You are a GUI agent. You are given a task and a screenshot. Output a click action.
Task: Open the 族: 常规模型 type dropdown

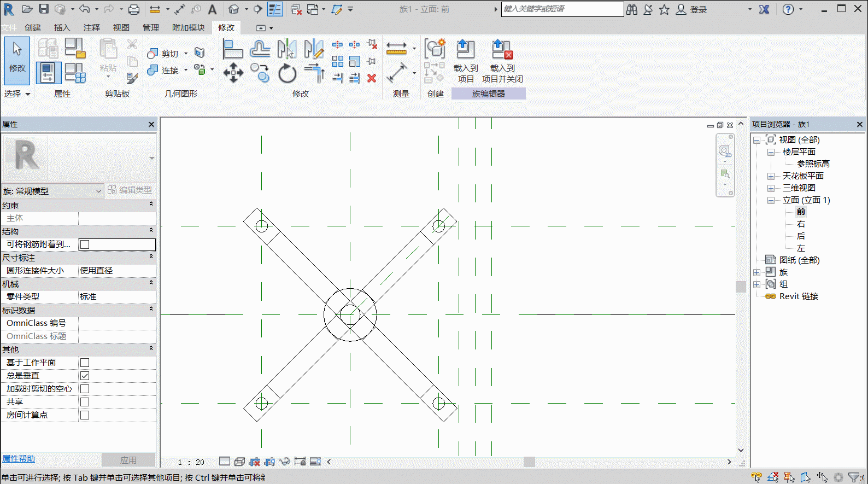point(52,191)
